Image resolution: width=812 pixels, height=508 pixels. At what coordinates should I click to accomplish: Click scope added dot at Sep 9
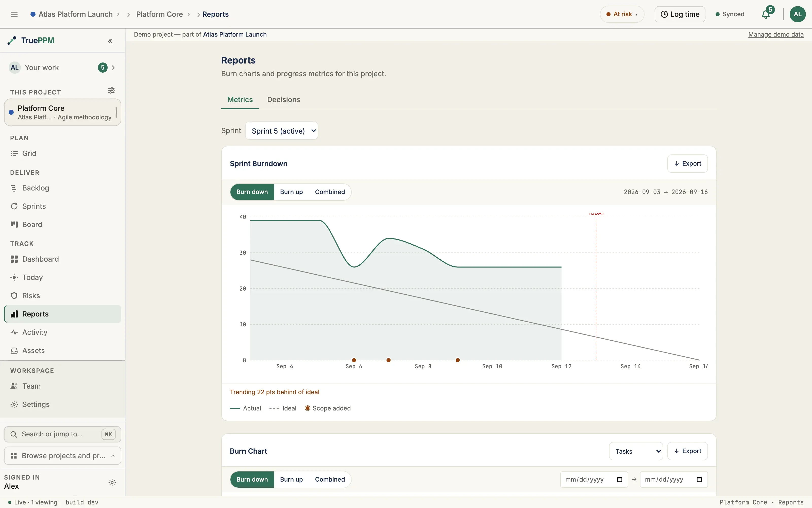pyautogui.click(x=458, y=360)
